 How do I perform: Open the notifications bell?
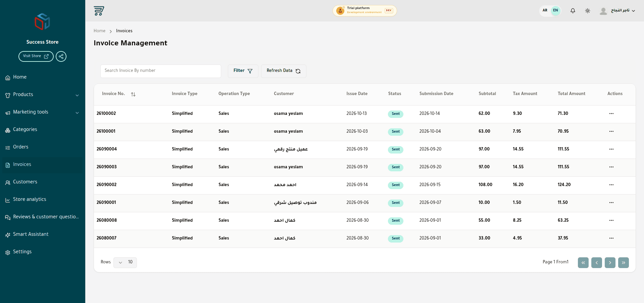click(573, 11)
